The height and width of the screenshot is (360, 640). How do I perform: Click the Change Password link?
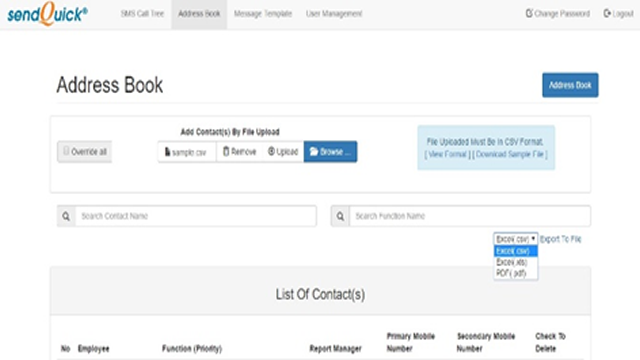(558, 13)
